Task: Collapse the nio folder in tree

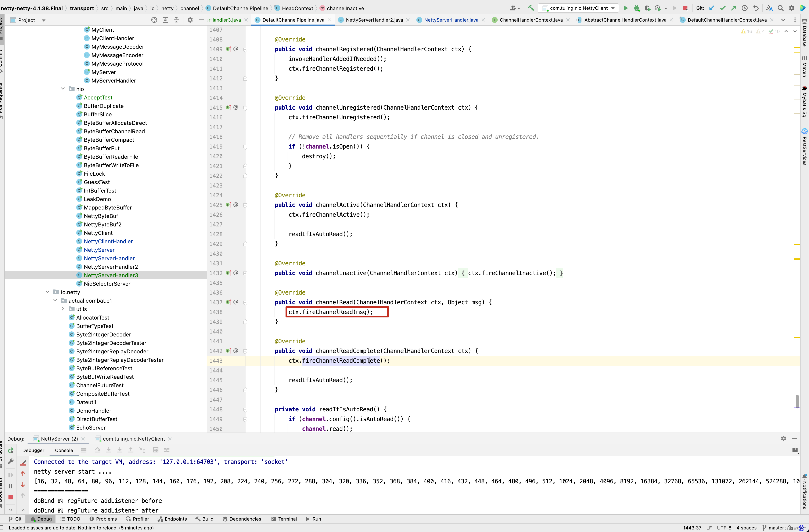Action: 63,89
